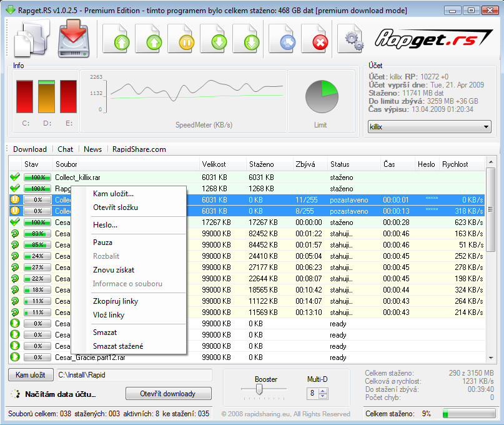This screenshot has height=425, width=504.
Task: Click the E: drive usage bar
Action: click(68, 96)
